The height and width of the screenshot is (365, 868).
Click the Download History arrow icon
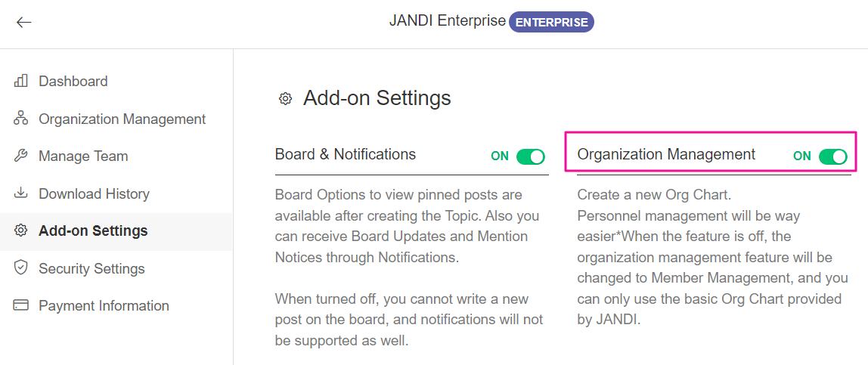[21, 193]
